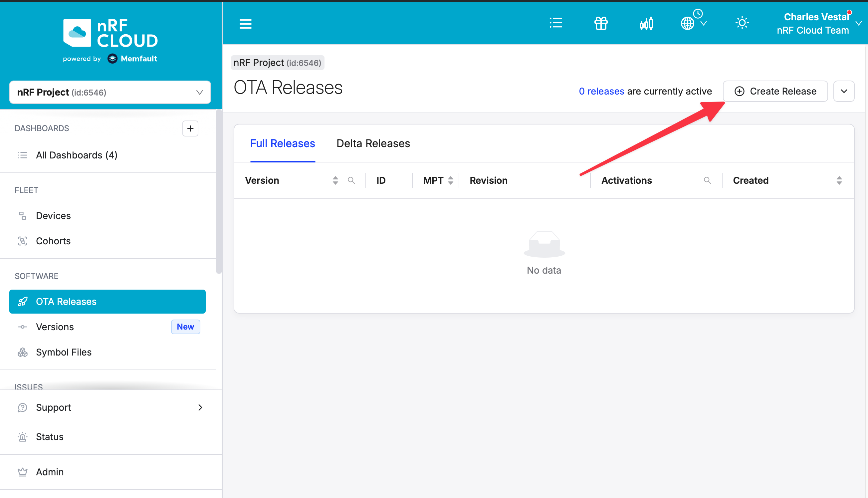Open the nRF Project selector dropdown
This screenshot has width=868, height=498.
click(110, 92)
